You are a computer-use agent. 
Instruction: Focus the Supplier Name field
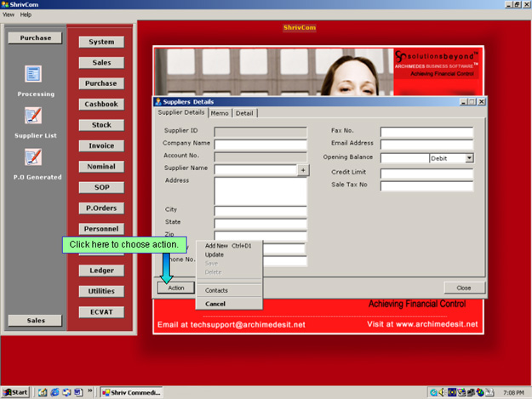[x=256, y=169]
